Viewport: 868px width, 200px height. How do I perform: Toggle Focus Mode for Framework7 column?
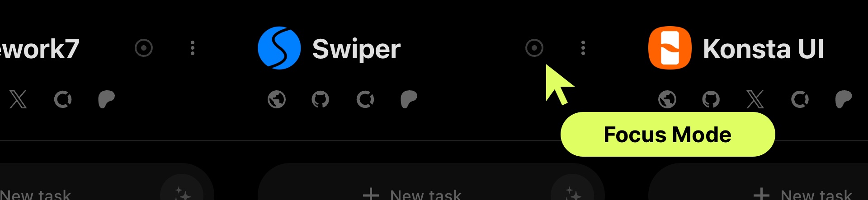(x=144, y=48)
